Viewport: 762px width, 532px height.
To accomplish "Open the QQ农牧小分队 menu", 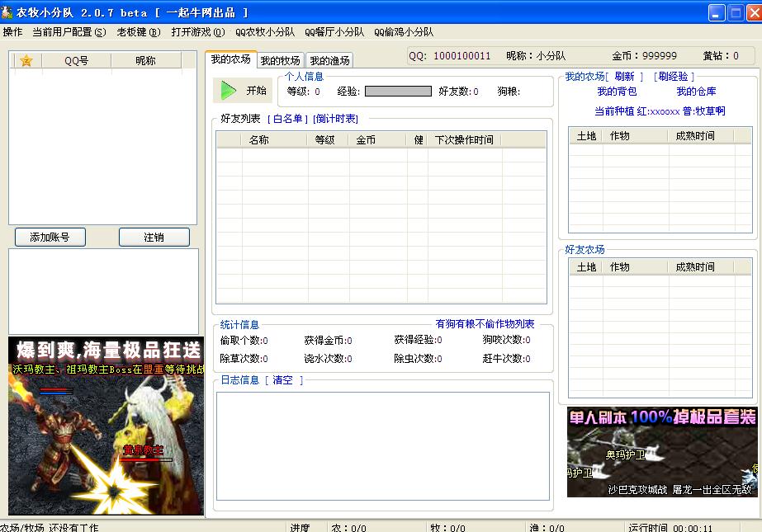I will [x=265, y=32].
